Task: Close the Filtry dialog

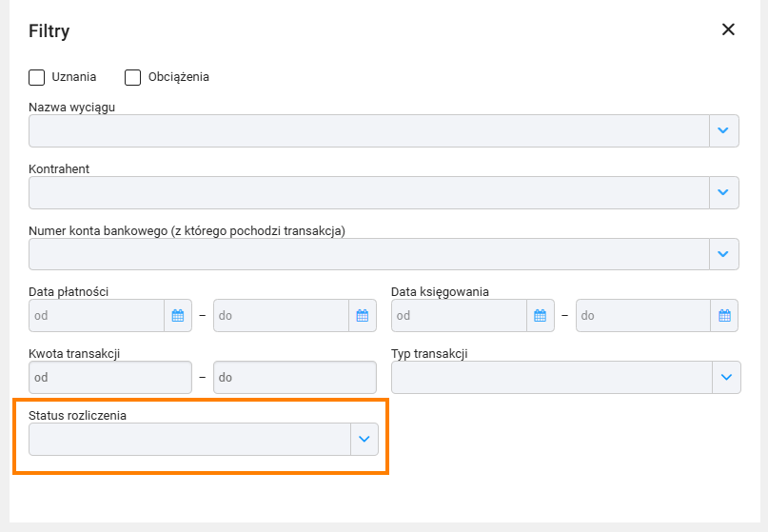Action: point(728,30)
